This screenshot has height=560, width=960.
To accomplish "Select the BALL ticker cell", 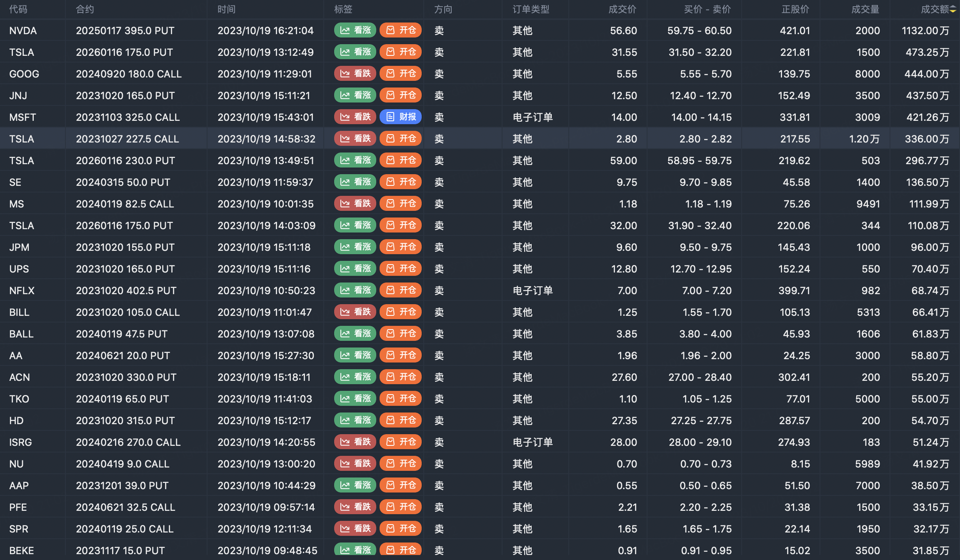I will point(21,334).
